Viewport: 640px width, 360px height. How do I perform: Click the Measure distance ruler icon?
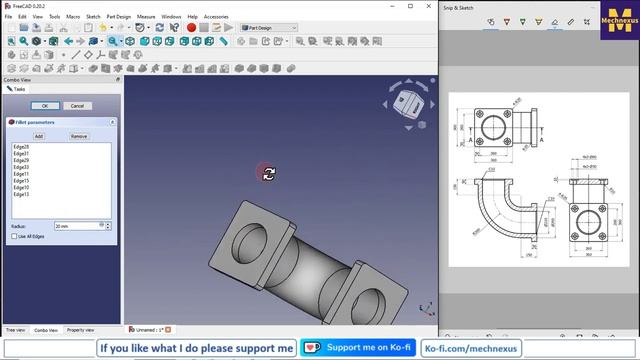[x=223, y=41]
